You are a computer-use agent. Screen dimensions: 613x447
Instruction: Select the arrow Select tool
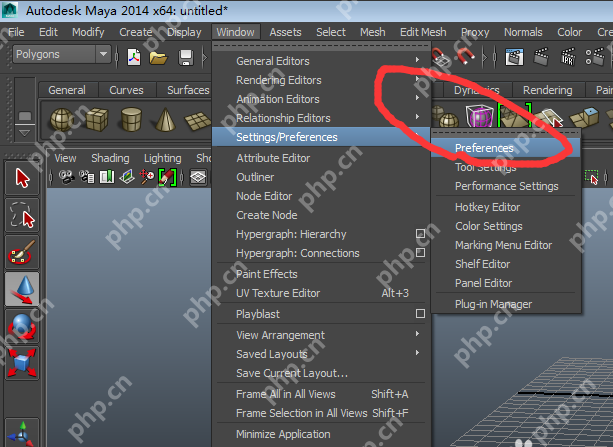click(x=22, y=178)
